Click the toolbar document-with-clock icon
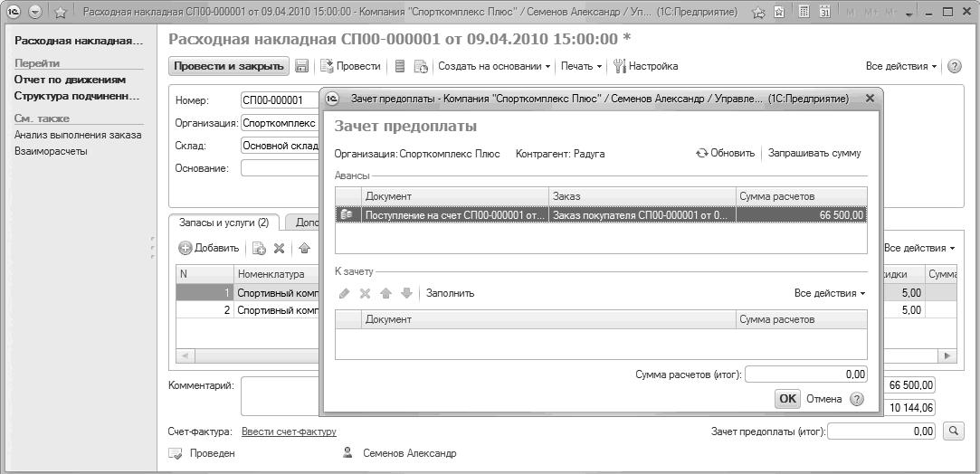 coord(421,66)
